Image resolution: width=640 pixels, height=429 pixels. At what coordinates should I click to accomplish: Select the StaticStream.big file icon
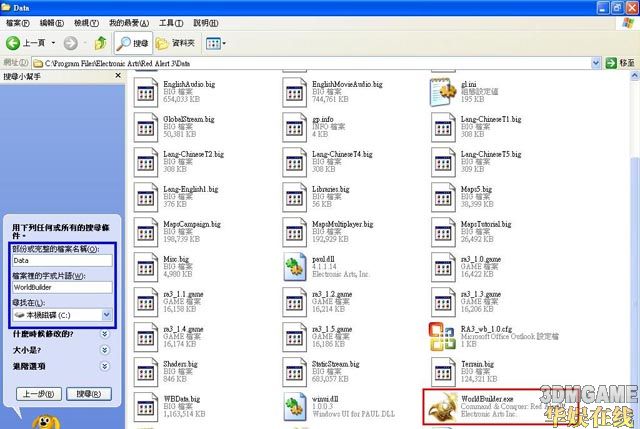coord(294,372)
